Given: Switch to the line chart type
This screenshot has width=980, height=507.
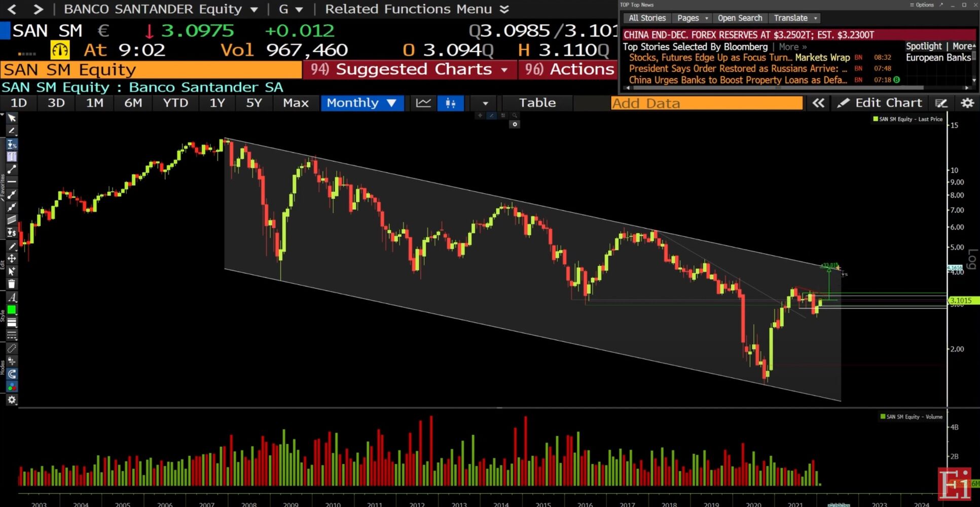Looking at the screenshot, I should tap(423, 103).
